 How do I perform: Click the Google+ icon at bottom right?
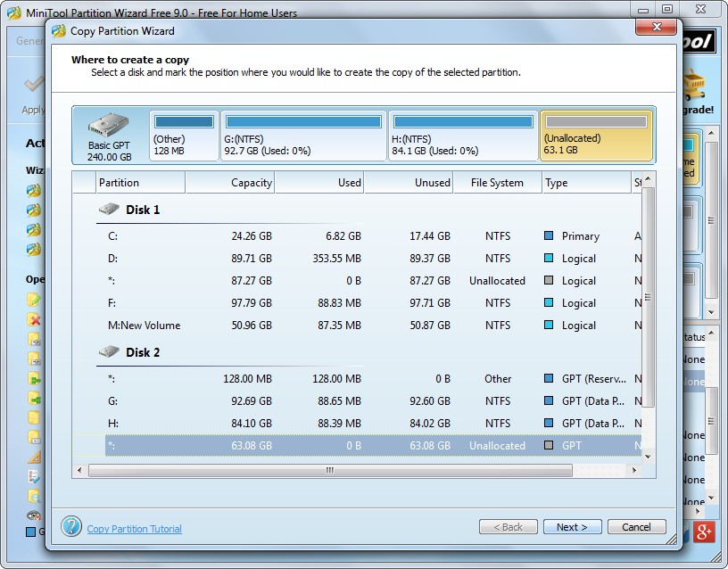pyautogui.click(x=704, y=532)
